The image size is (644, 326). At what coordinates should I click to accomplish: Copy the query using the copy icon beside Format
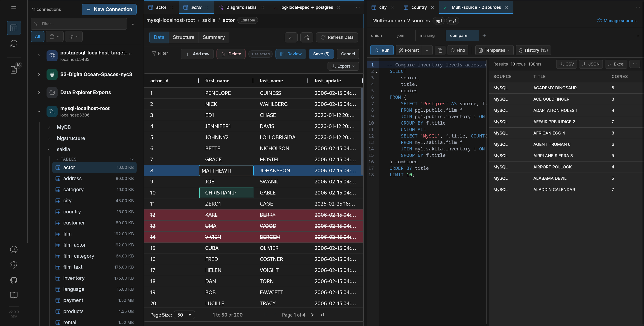(x=440, y=50)
